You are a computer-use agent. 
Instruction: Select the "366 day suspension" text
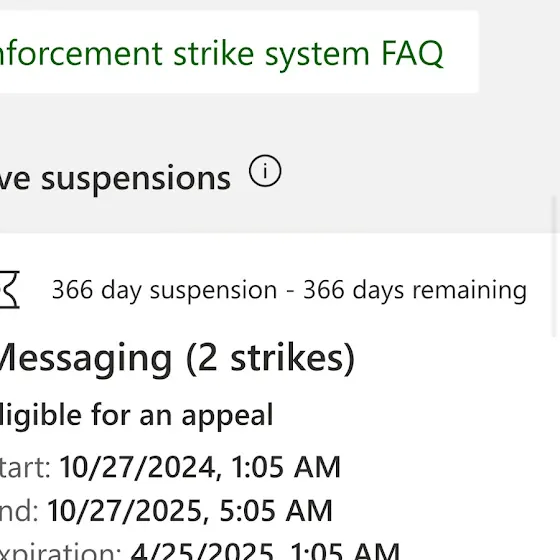pos(164,290)
